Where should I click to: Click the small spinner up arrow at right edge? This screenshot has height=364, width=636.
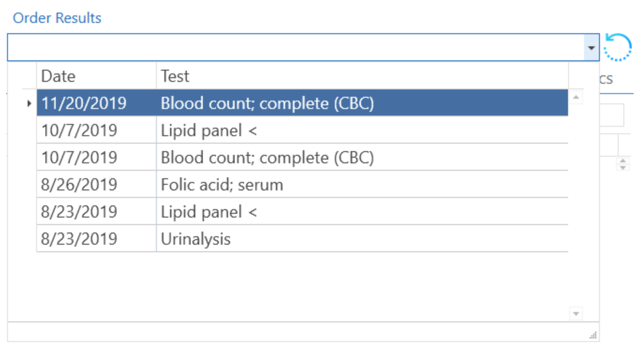click(623, 161)
